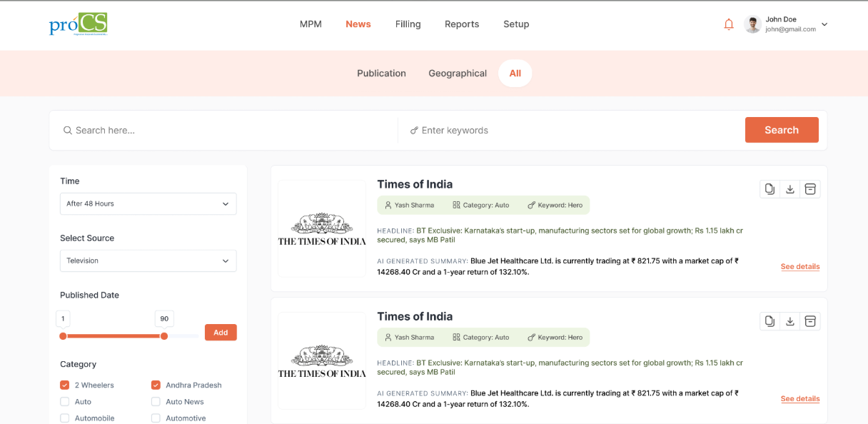Open the Setup menu
Image resolution: width=868 pixels, height=424 pixels.
tap(516, 24)
